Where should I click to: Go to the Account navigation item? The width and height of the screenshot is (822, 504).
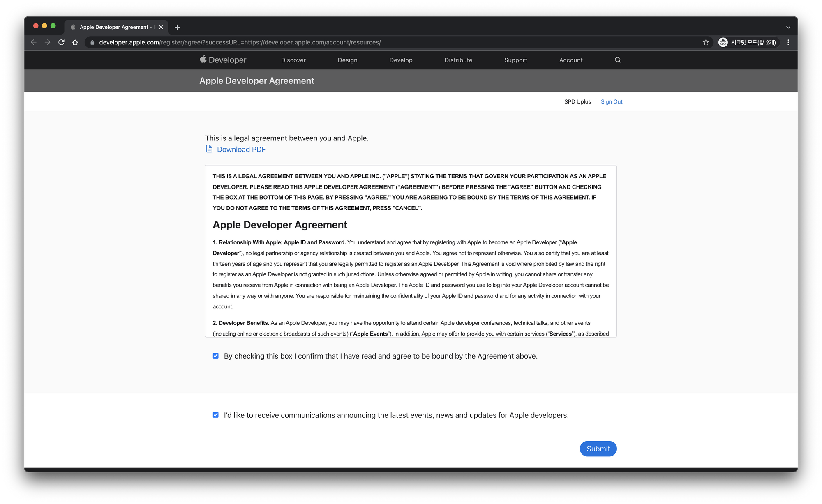[x=570, y=60]
